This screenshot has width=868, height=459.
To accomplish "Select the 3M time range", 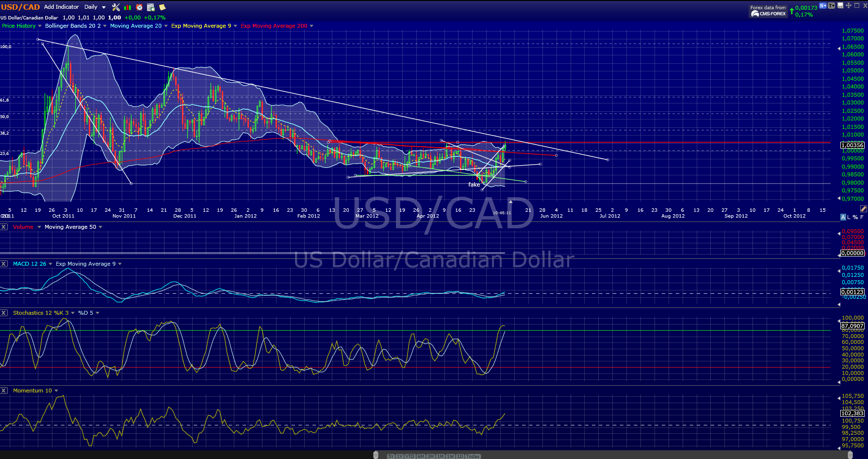I will pos(431,457).
